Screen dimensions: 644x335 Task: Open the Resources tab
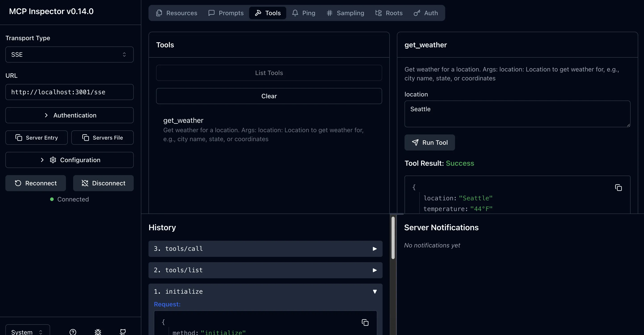[x=177, y=13]
